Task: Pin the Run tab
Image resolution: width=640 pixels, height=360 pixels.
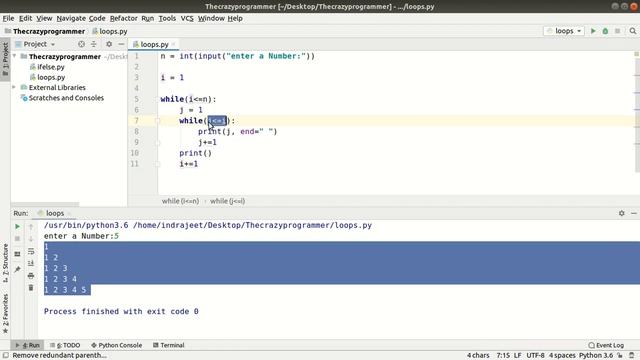Action: point(17,269)
